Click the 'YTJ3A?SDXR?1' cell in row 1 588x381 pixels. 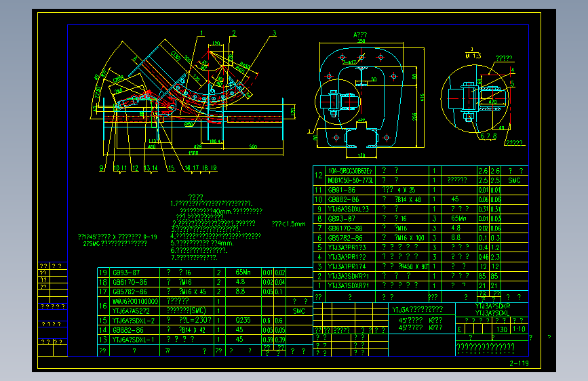349,285
